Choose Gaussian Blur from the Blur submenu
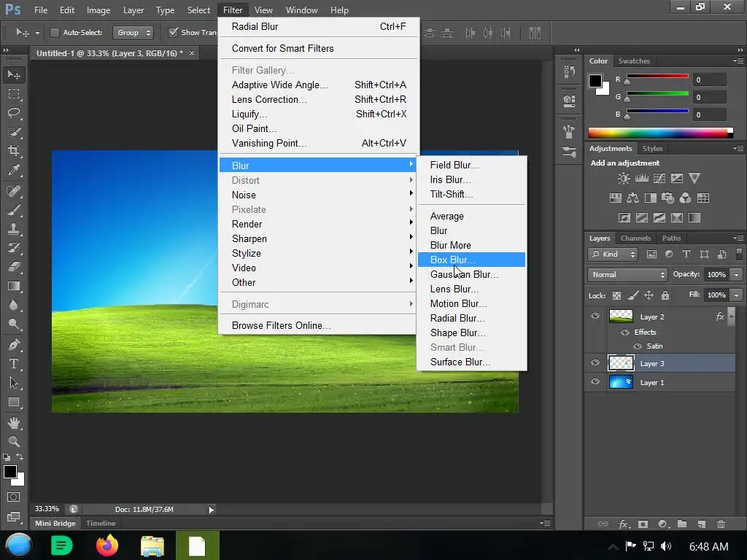Viewport: 747px width, 560px height. (x=472, y=274)
